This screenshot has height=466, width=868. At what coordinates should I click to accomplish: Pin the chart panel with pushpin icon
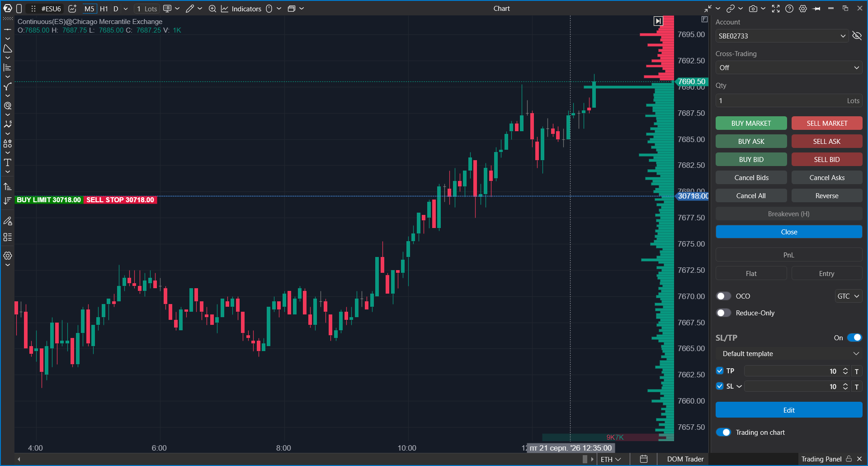tap(816, 9)
